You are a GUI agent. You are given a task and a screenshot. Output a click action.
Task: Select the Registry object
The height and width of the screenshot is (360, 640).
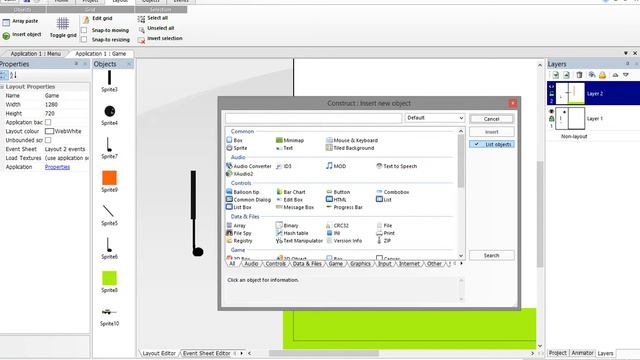(x=240, y=241)
